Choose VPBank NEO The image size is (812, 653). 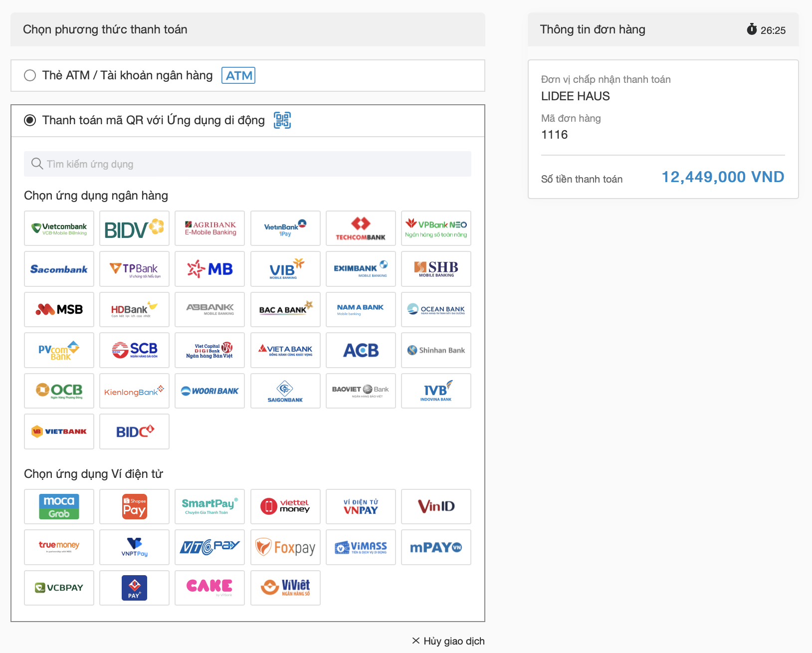pos(436,228)
